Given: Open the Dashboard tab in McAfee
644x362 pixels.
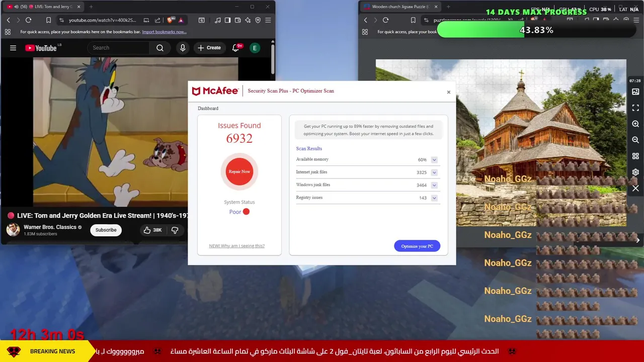Looking at the screenshot, I should pyautogui.click(x=208, y=108).
